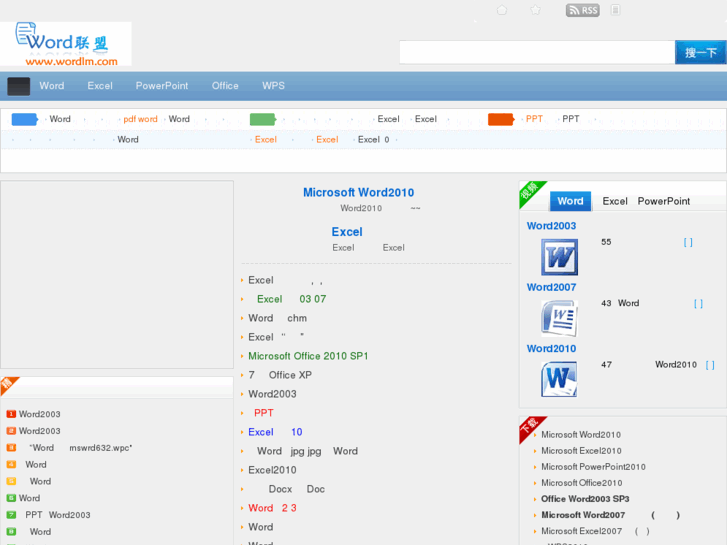Download Microsoft PowerPoint2010 from list
Image resolution: width=727 pixels, height=545 pixels.
(593, 467)
